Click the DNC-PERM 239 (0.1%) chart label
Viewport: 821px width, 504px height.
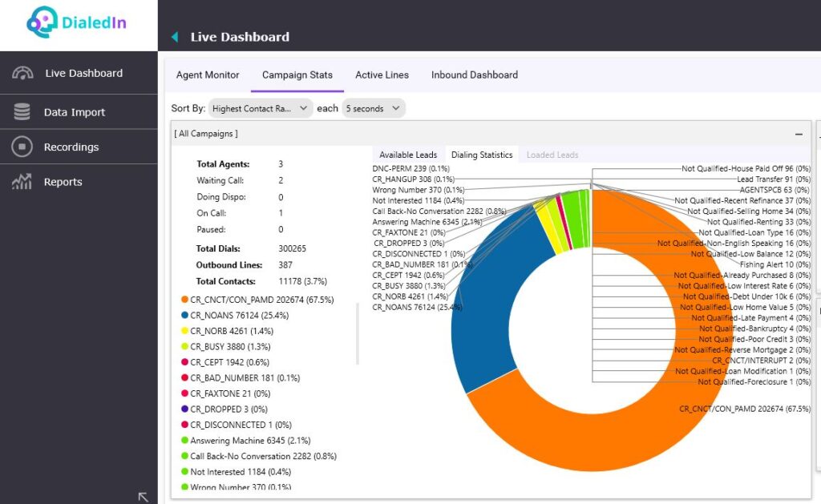(x=411, y=168)
